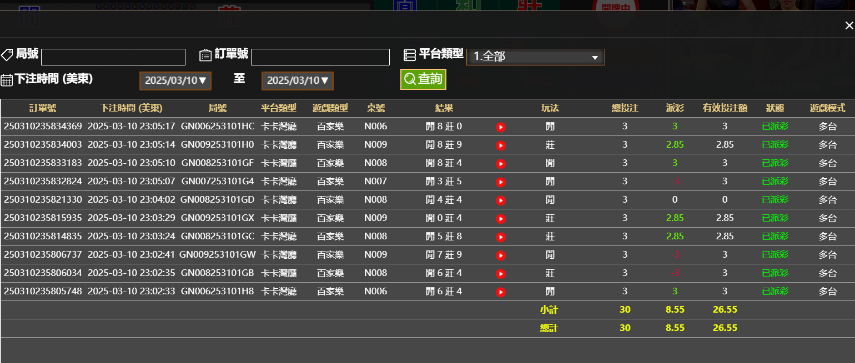This screenshot has width=855, height=363.
Task: Click the 遊戲類型 column header
Action: pyautogui.click(x=330, y=108)
